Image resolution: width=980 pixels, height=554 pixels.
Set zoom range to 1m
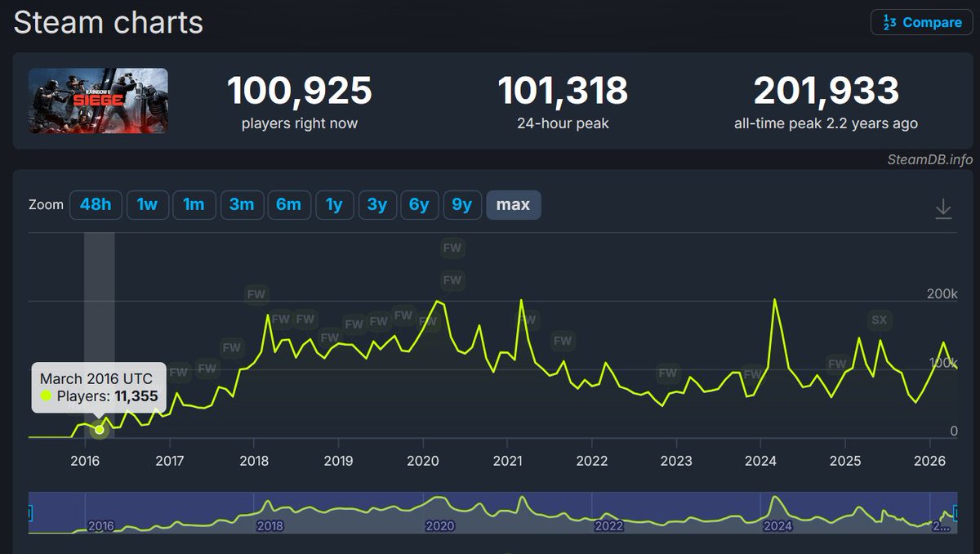194,205
